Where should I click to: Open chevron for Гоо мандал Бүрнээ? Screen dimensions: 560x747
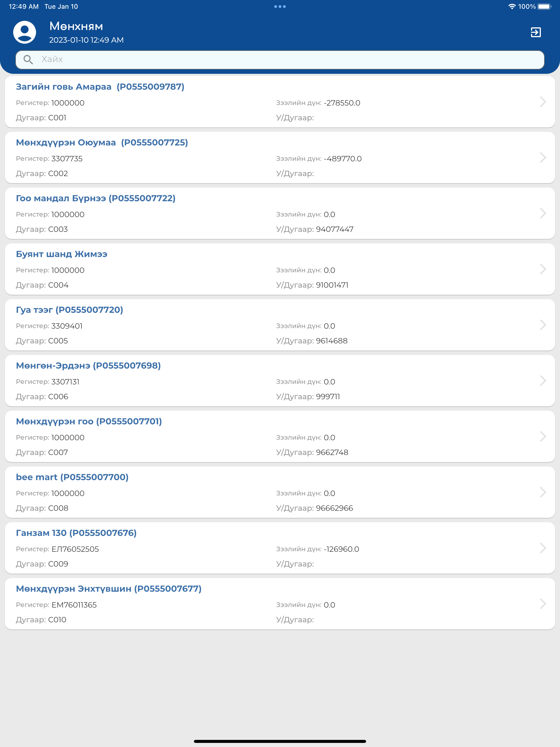(x=543, y=213)
